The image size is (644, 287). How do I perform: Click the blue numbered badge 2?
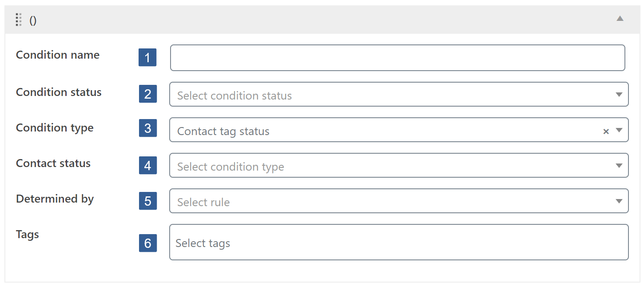147,94
